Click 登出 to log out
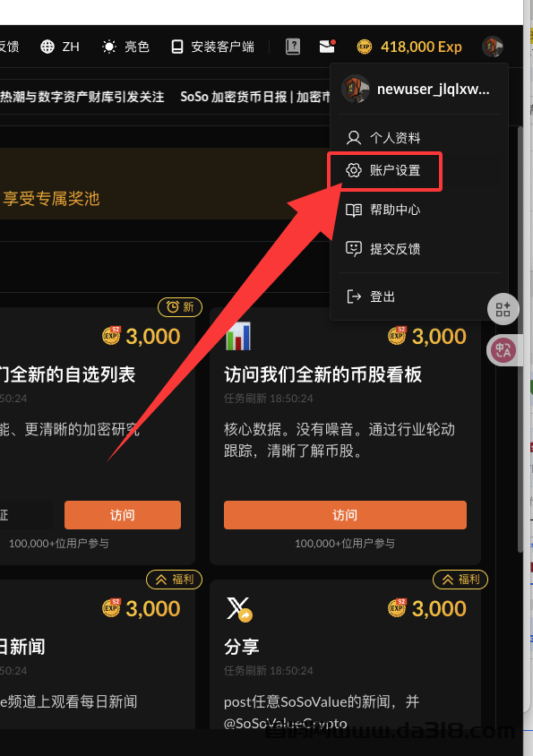Screen dimensions: 533x756 (x=371, y=296)
